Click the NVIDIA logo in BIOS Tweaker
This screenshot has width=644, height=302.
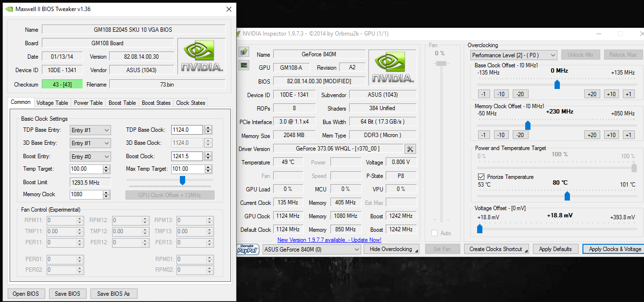click(202, 55)
